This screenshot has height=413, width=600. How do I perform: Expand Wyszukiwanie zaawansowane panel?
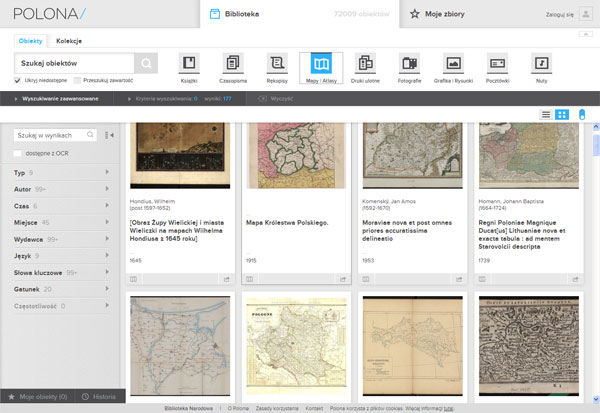[x=57, y=99]
